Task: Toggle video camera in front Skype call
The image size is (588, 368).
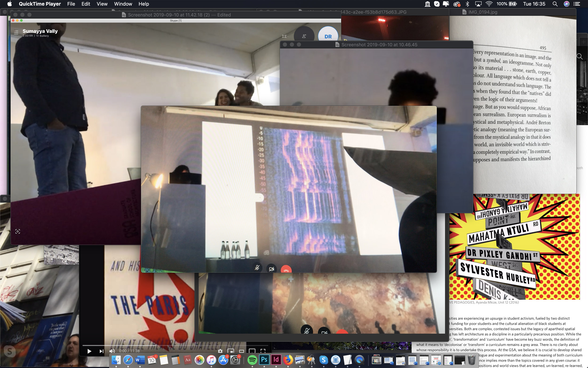Action: click(x=271, y=269)
